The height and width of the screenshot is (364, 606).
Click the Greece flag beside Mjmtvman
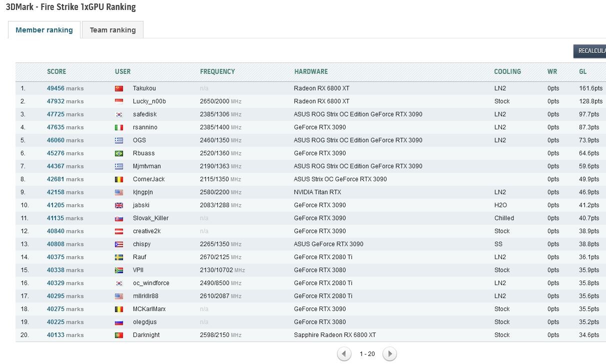coord(118,166)
